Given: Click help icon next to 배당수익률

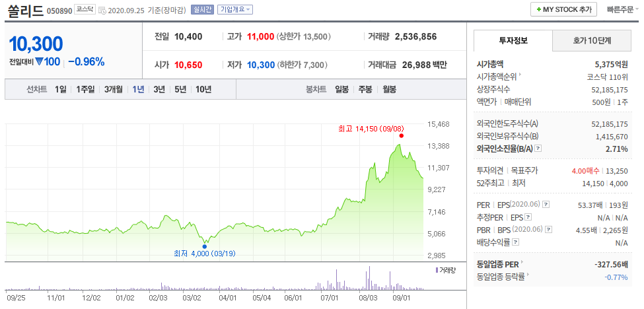Looking at the screenshot, I should pyautogui.click(x=516, y=242).
